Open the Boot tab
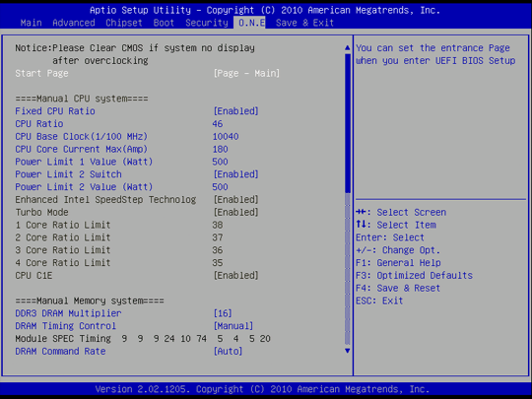The image size is (532, 399). coord(164,23)
